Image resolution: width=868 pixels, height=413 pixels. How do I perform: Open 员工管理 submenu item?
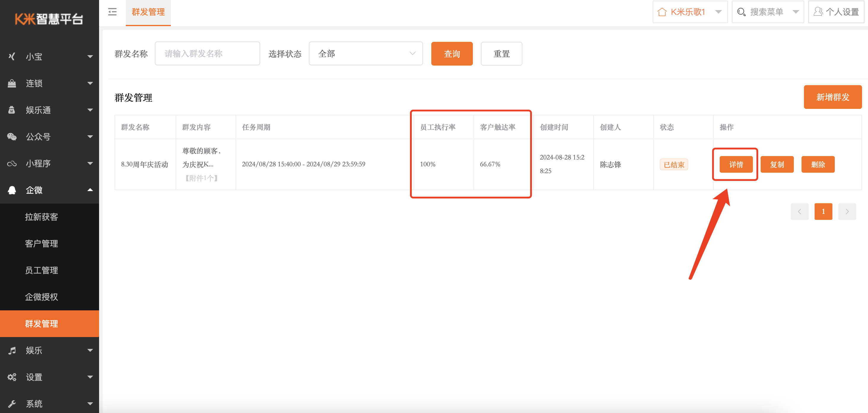[50, 270]
